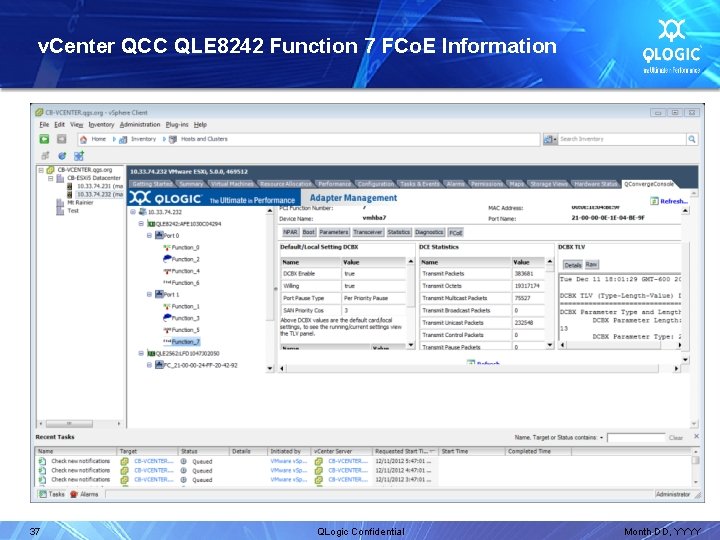Open the Administration menu
Viewport: 720px width, 540px height.
click(140, 124)
